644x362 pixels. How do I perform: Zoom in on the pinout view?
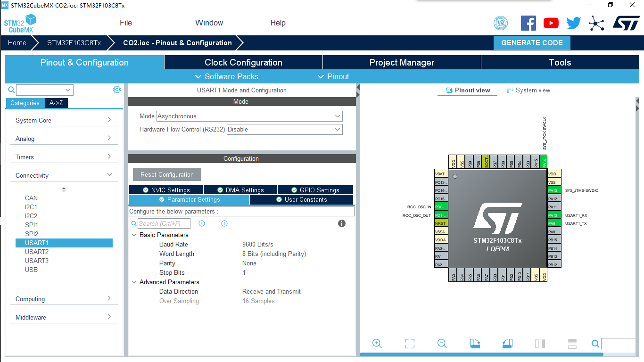click(377, 344)
